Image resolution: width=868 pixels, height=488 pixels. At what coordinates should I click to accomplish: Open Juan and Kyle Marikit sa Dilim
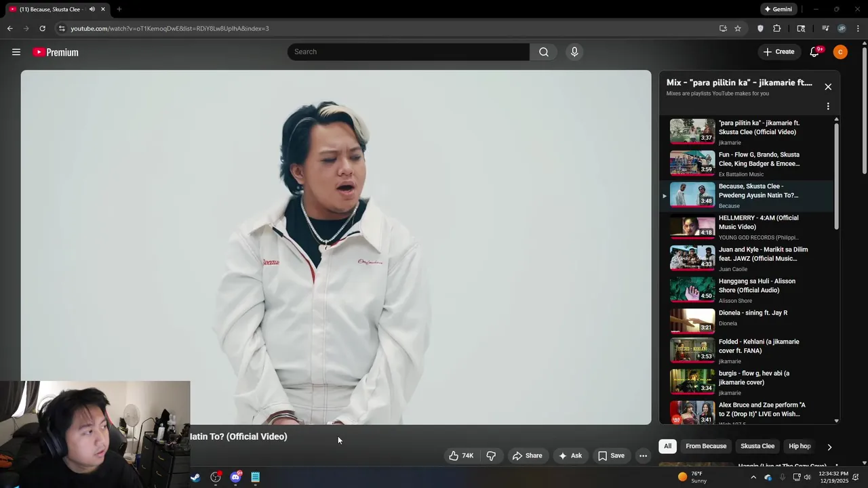coord(746,258)
